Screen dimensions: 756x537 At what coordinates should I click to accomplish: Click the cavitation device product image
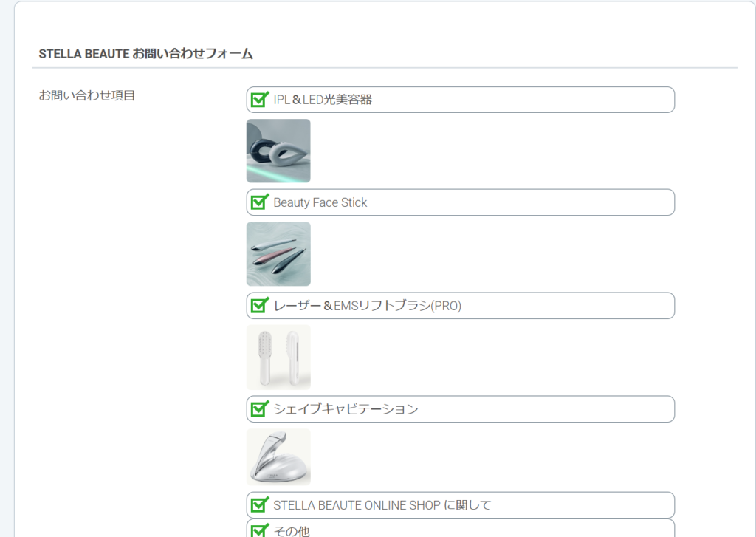pyautogui.click(x=278, y=457)
